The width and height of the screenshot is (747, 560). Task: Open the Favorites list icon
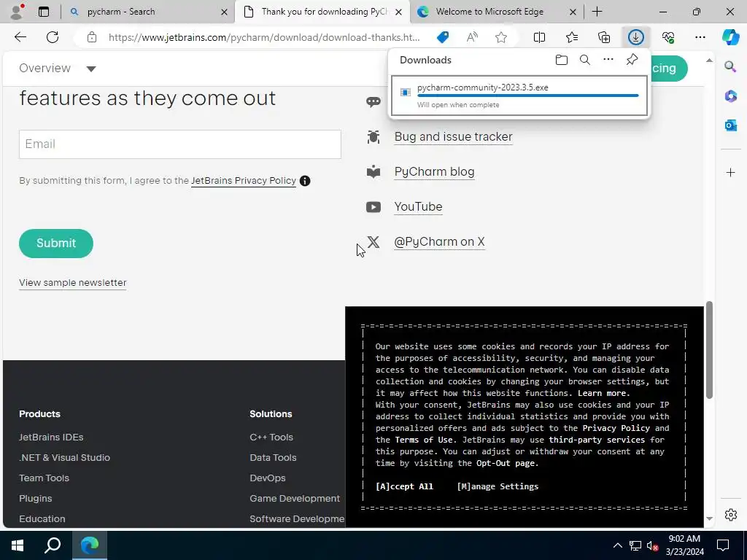click(572, 37)
